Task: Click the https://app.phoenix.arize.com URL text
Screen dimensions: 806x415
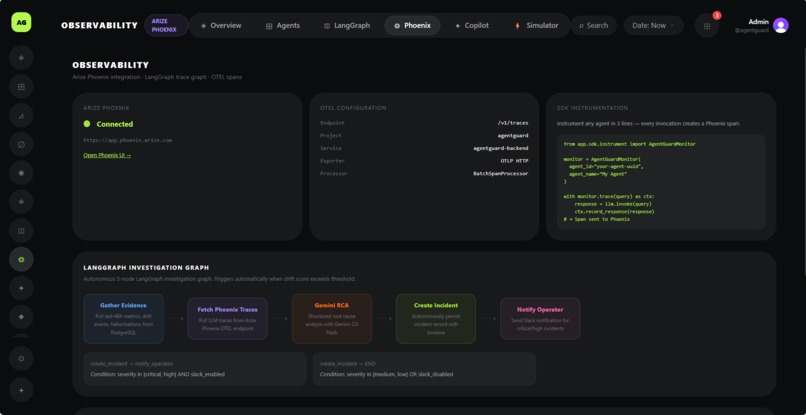Action: [x=127, y=140]
